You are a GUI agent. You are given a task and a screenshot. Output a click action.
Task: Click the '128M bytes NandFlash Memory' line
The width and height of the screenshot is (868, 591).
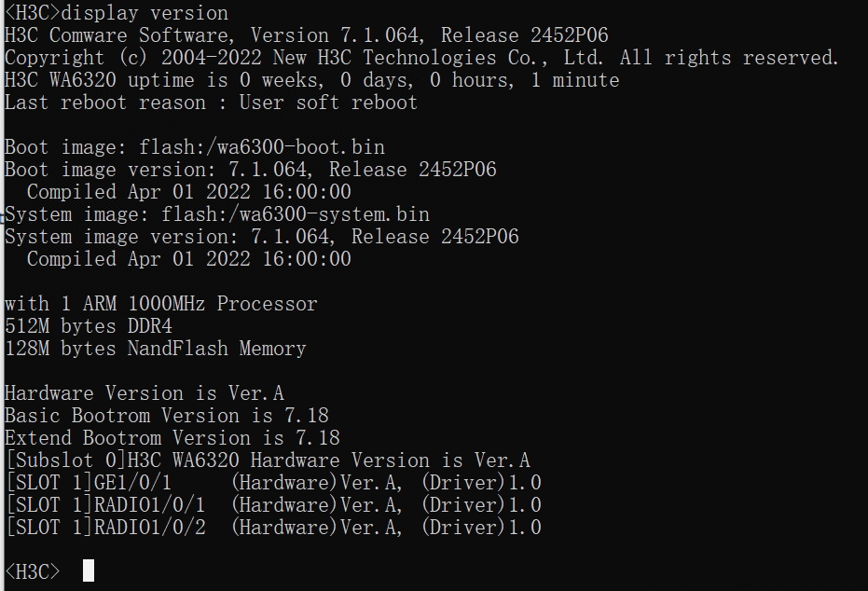tap(155, 349)
